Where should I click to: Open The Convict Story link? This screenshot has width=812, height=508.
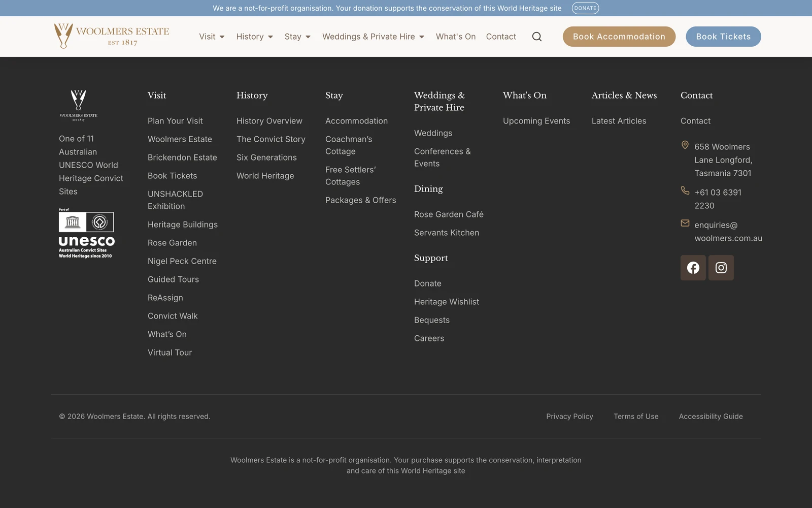[271, 139]
